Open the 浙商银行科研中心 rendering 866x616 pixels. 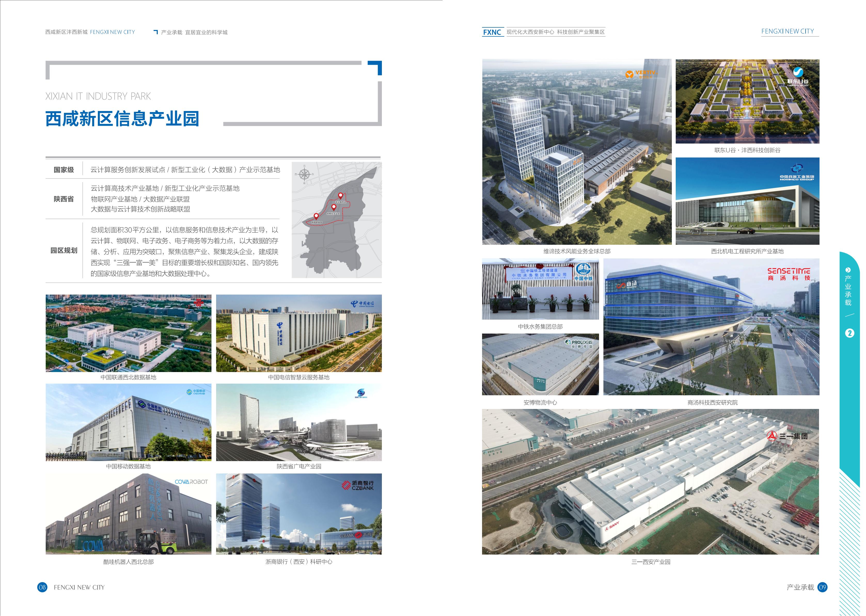click(299, 514)
